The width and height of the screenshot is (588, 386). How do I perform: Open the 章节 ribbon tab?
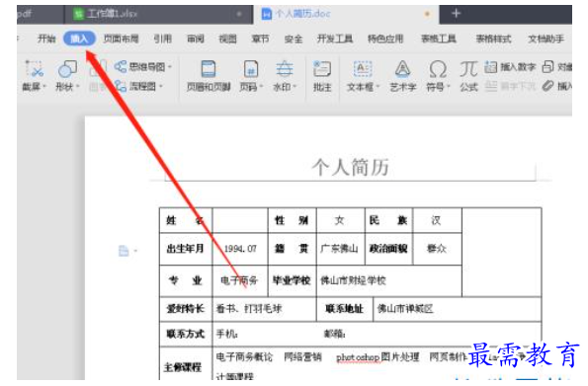(260, 39)
